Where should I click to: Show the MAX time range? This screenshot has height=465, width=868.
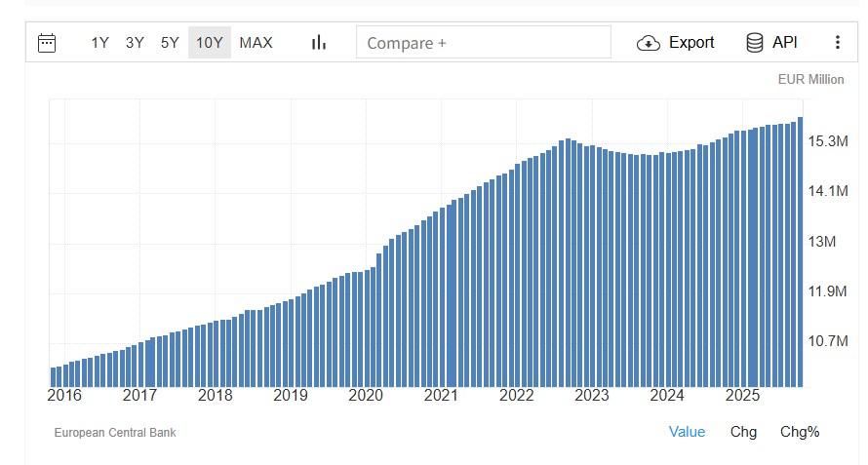[x=256, y=43]
